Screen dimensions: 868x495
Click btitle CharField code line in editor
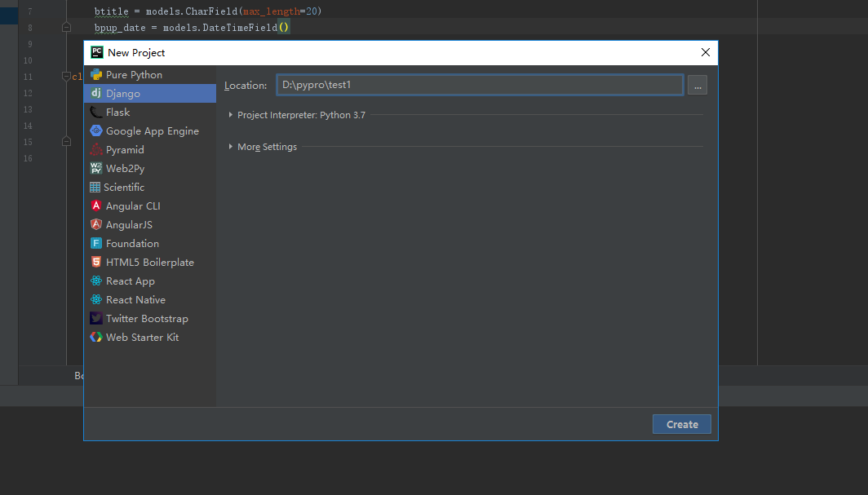click(x=207, y=11)
